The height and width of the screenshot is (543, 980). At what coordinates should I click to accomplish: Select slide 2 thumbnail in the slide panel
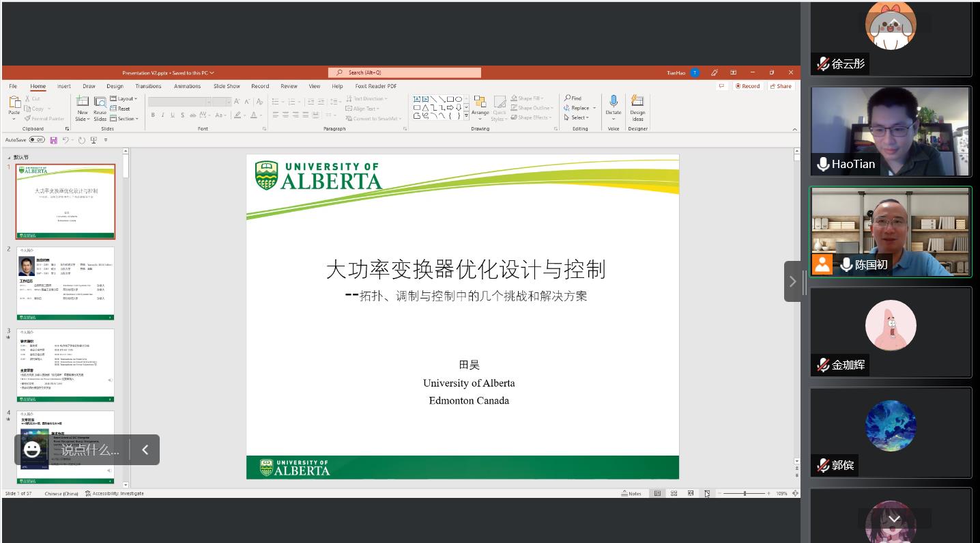coord(66,283)
